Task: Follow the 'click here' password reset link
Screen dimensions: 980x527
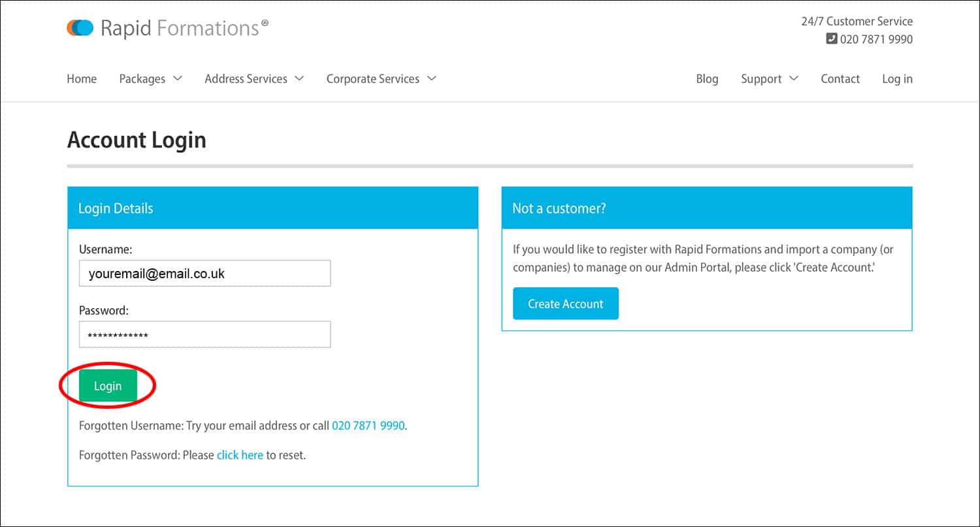Action: pyautogui.click(x=240, y=455)
